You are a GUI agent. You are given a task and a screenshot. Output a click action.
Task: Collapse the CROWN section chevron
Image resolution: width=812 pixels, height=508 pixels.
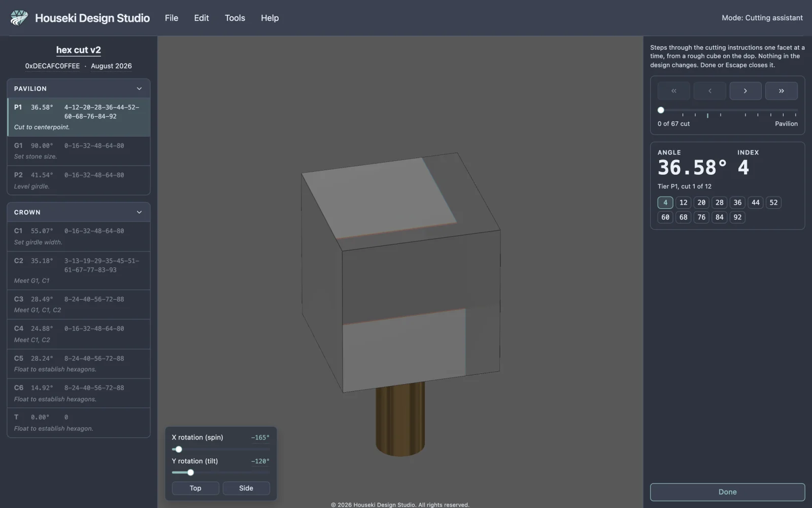(x=139, y=212)
